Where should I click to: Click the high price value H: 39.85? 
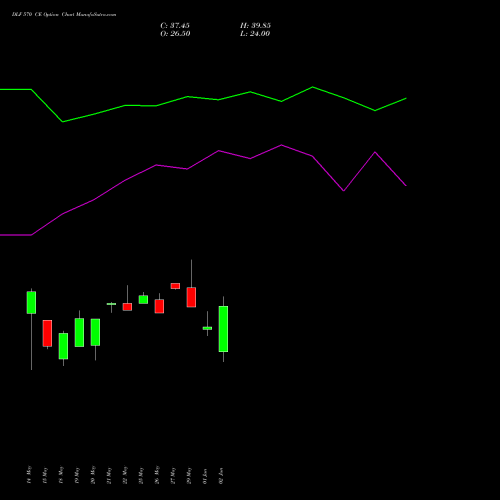[255, 26]
